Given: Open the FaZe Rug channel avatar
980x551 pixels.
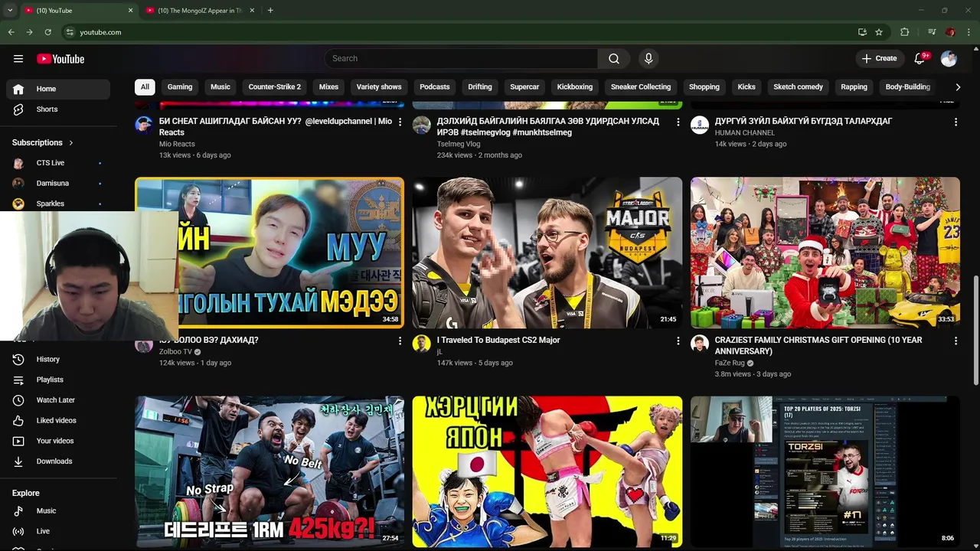Looking at the screenshot, I should click(700, 344).
